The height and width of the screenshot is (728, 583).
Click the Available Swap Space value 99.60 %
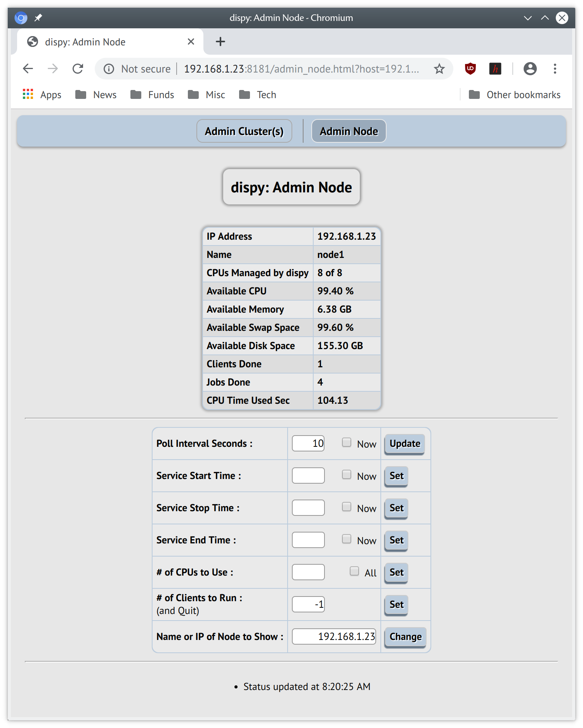click(335, 327)
